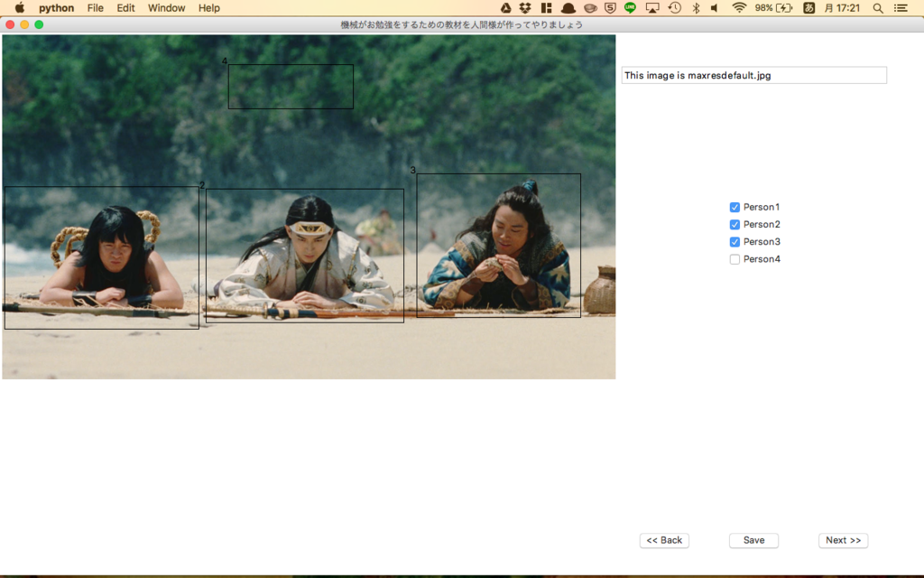Open the Japanese input method menu
Image resolution: width=924 pixels, height=578 pixels.
tap(809, 7)
